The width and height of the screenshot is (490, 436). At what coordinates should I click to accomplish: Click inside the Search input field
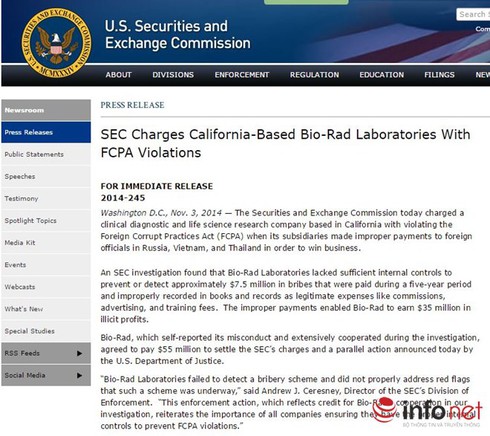(473, 14)
